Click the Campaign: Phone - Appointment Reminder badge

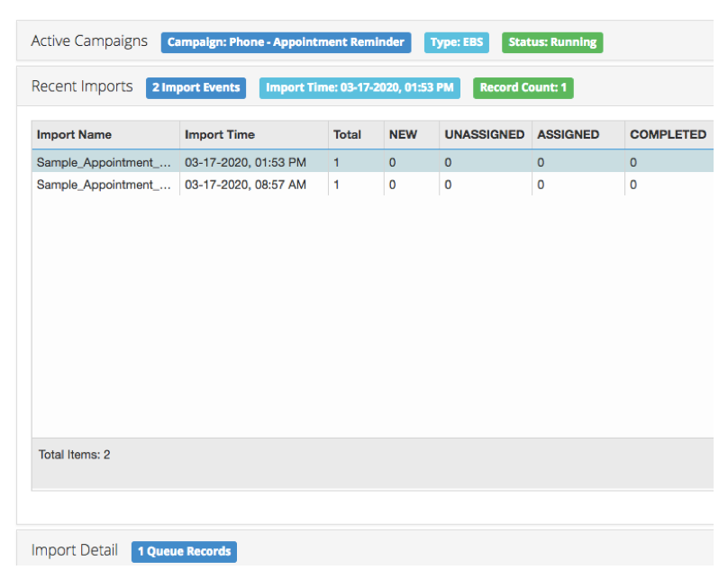click(x=286, y=42)
